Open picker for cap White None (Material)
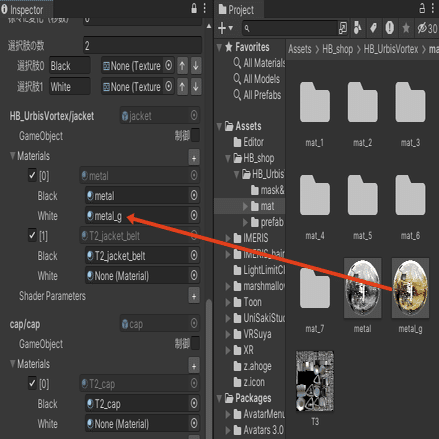The height and width of the screenshot is (439, 439). point(194,423)
